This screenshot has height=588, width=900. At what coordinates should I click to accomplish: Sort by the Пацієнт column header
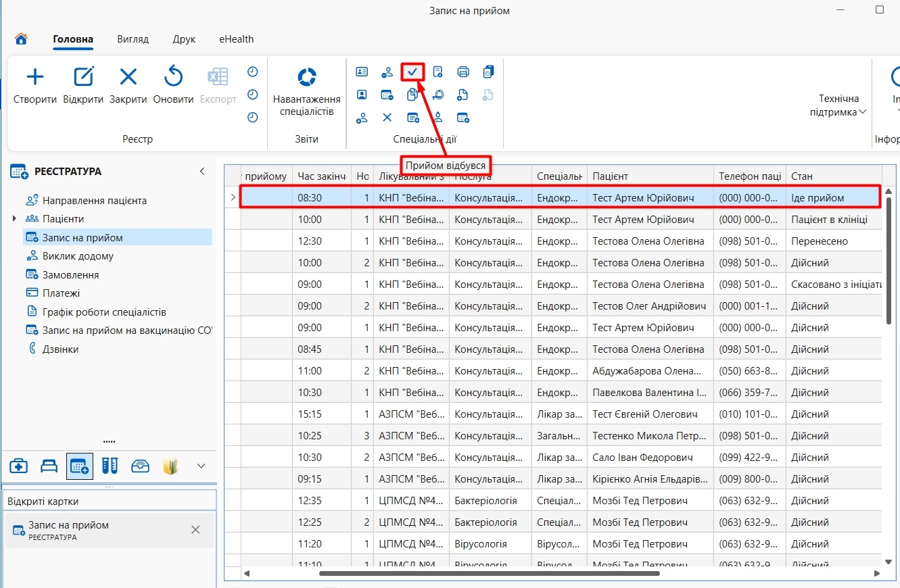[x=650, y=176]
